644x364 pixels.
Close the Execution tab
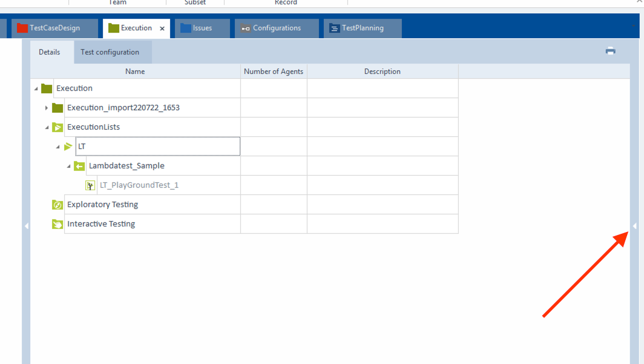coord(162,28)
